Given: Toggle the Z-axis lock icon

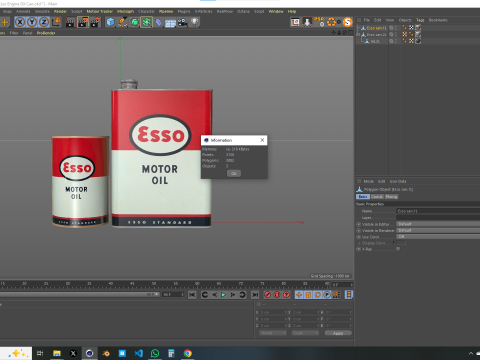Looking at the screenshot, I should [x=44, y=22].
